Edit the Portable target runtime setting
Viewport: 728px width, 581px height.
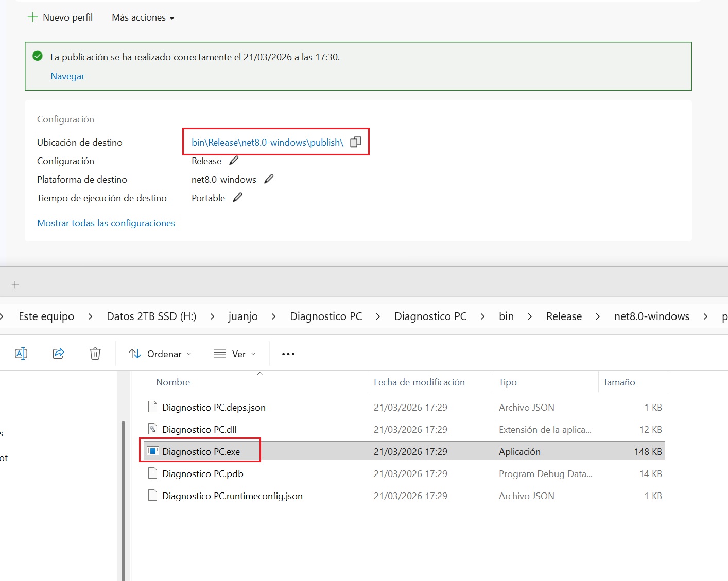pyautogui.click(x=237, y=198)
